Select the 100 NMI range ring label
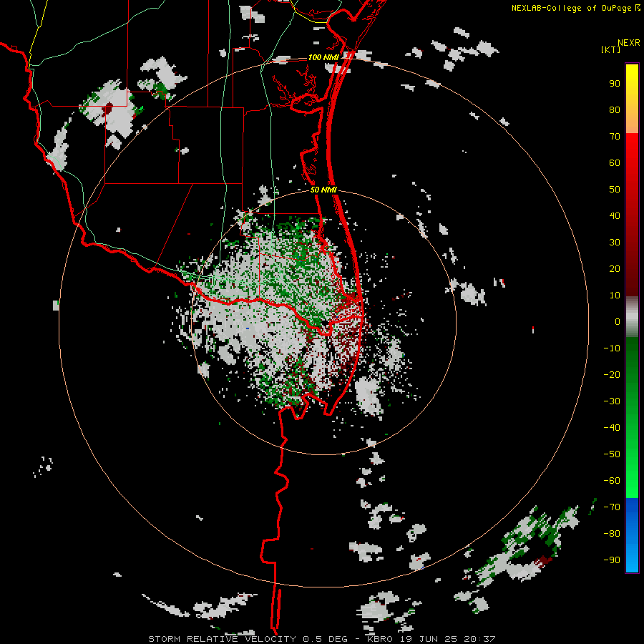This screenshot has height=644, width=644. point(323,57)
